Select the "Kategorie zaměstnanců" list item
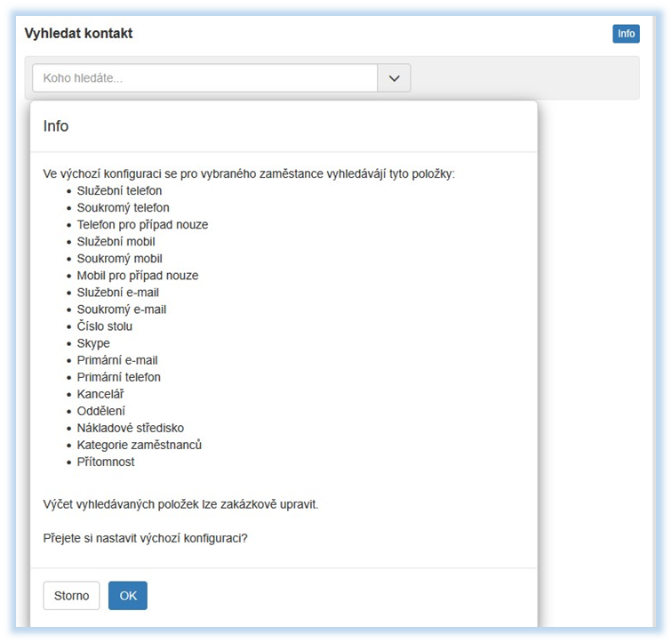This screenshot has width=672, height=643. (x=139, y=445)
